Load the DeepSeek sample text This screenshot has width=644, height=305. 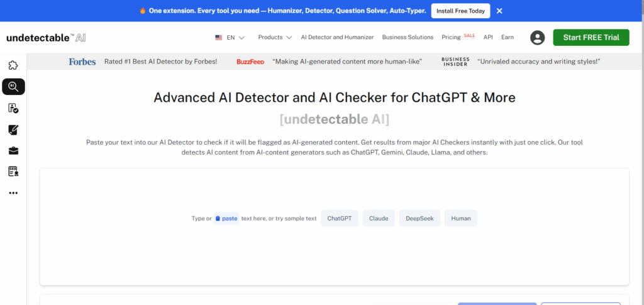(x=419, y=218)
